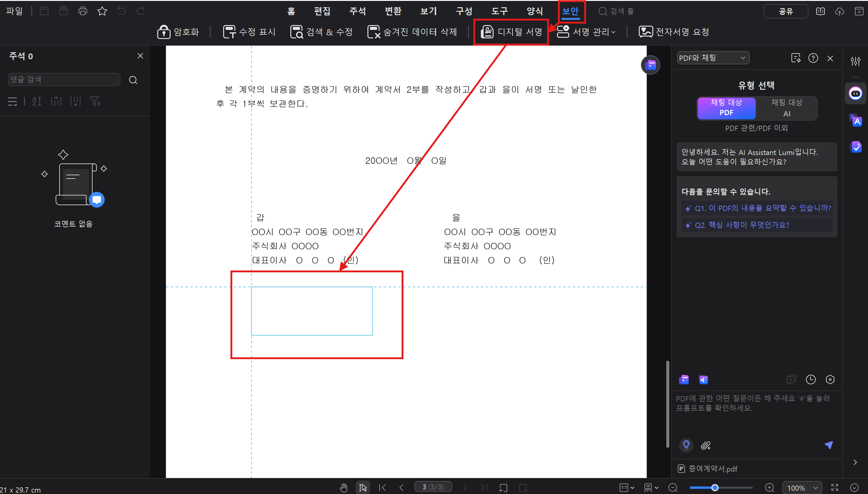Open the 100% zoom level dropdown
Image resolution: width=868 pixels, height=494 pixels.
802,488
